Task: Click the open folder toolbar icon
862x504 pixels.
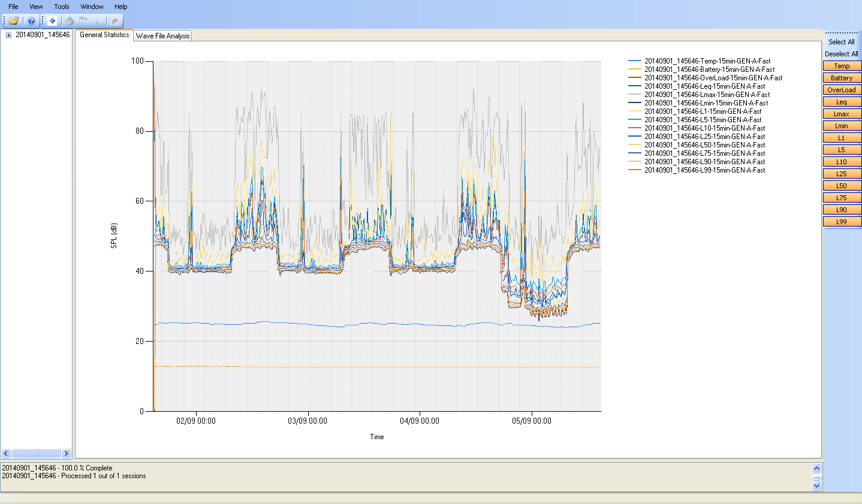Action: (x=13, y=21)
